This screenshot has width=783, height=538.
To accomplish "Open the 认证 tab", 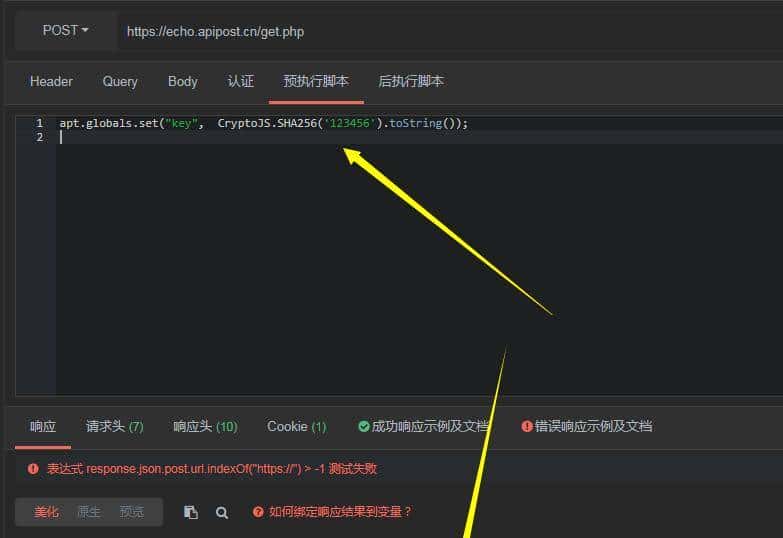I will [241, 81].
